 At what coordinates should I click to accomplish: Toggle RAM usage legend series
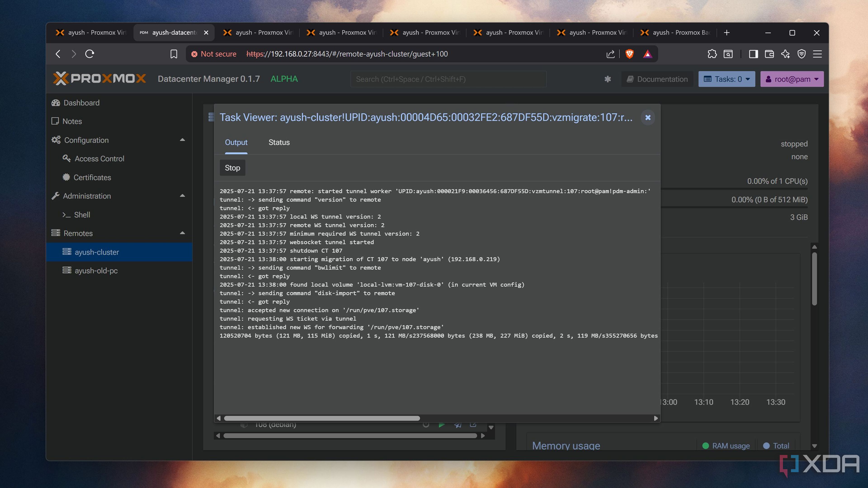point(726,446)
